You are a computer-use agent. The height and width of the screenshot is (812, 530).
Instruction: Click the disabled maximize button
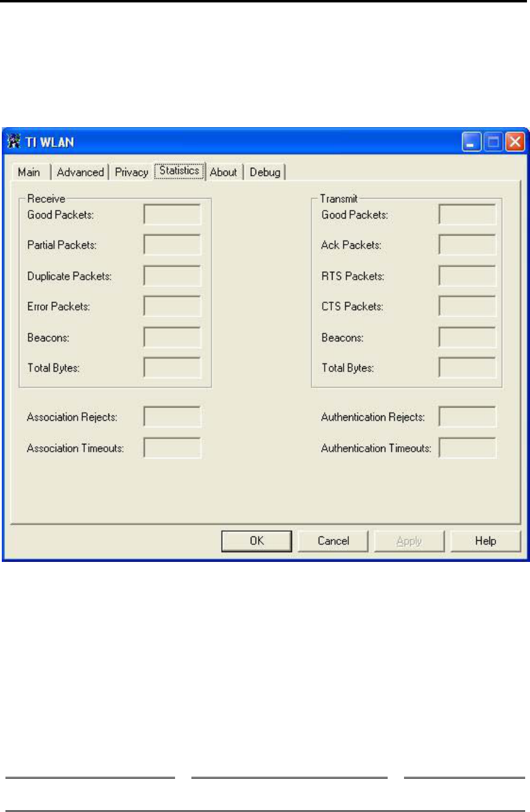point(493,143)
